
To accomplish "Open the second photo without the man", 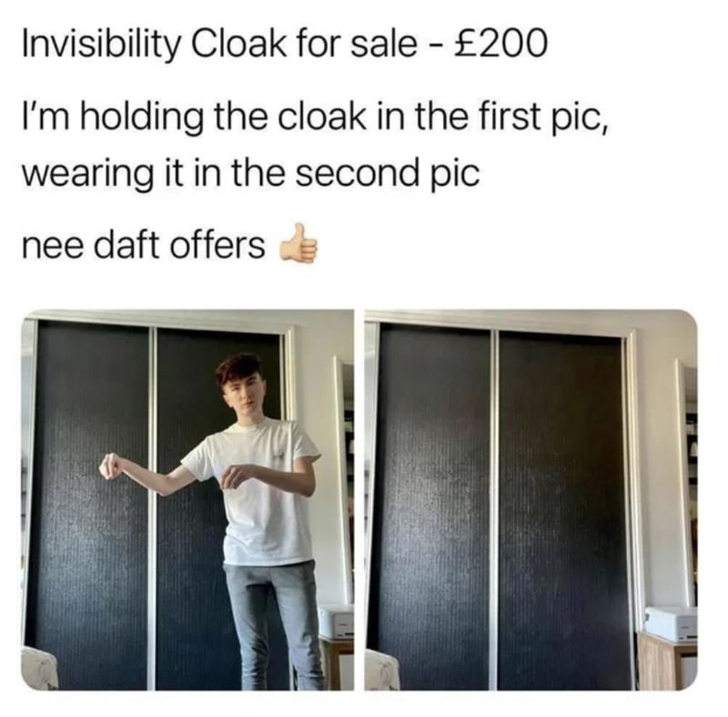I will [531, 500].
